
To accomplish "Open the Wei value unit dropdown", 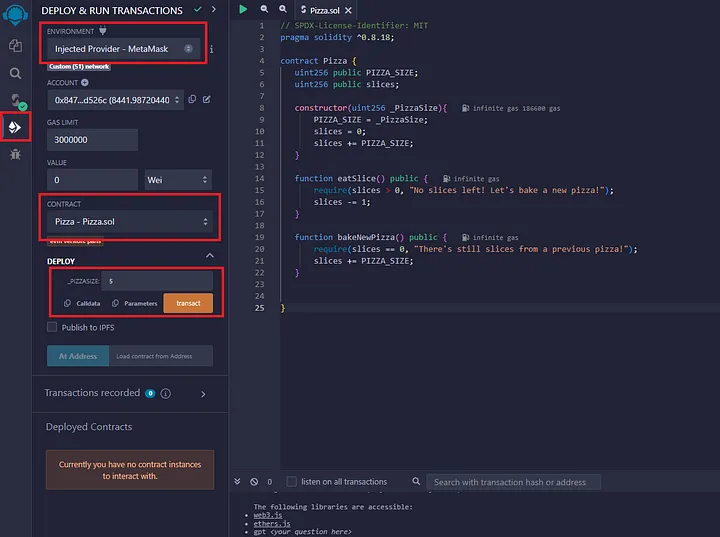I will tap(180, 180).
